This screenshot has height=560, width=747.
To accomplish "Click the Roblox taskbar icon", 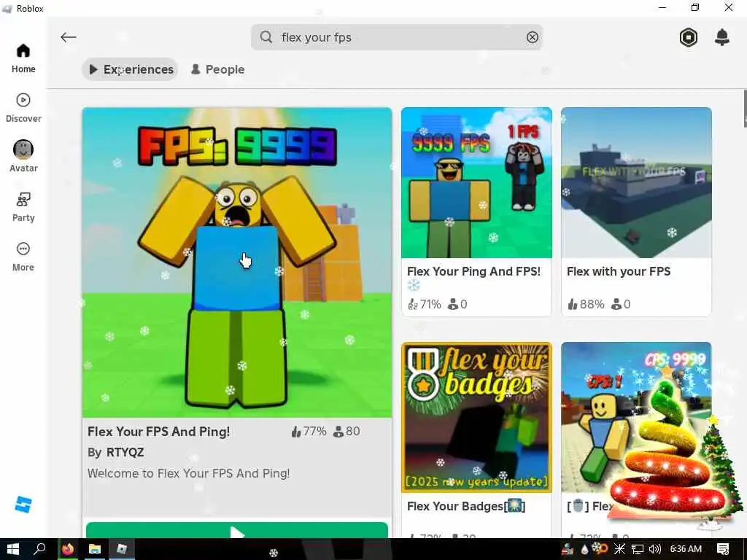I will [122, 549].
